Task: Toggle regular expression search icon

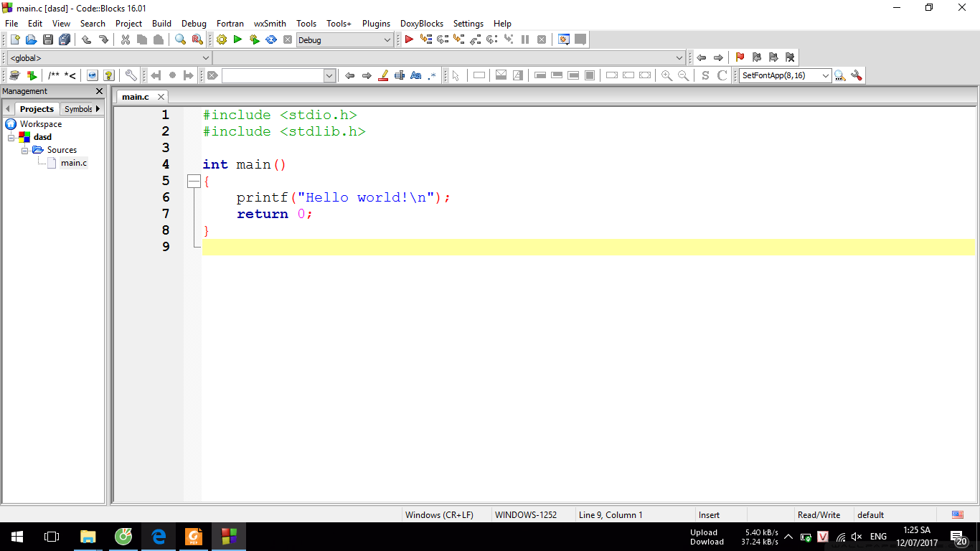Action: click(x=433, y=75)
